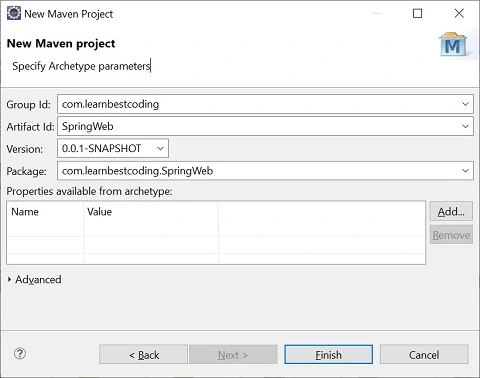Image resolution: width=480 pixels, height=378 pixels.
Task: Click the Value column header
Action: click(x=151, y=212)
